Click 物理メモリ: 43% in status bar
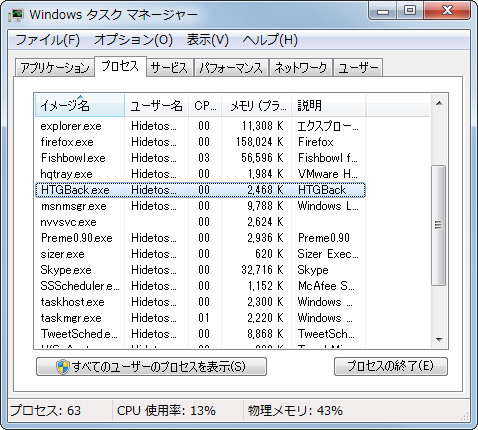This screenshot has width=478, height=430. tap(295, 411)
